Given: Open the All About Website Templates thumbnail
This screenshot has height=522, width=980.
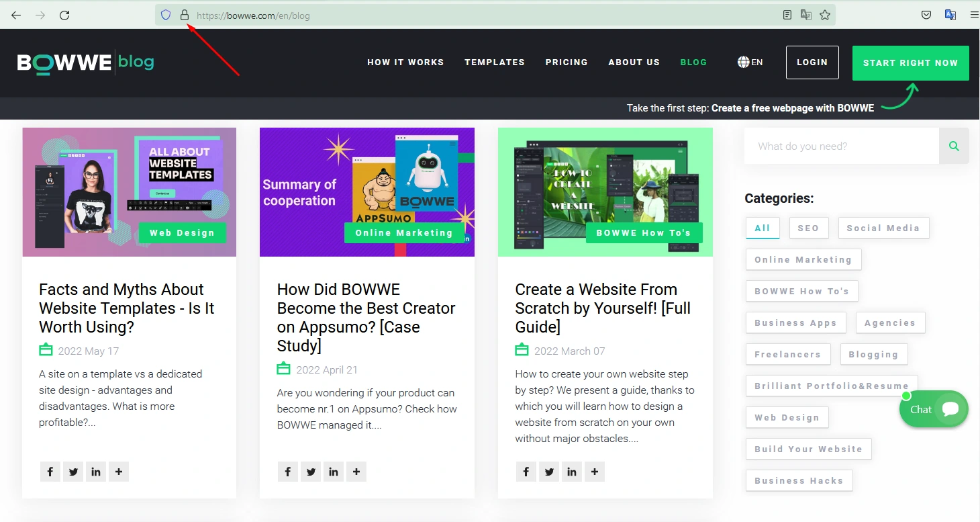Looking at the screenshot, I should (x=130, y=192).
